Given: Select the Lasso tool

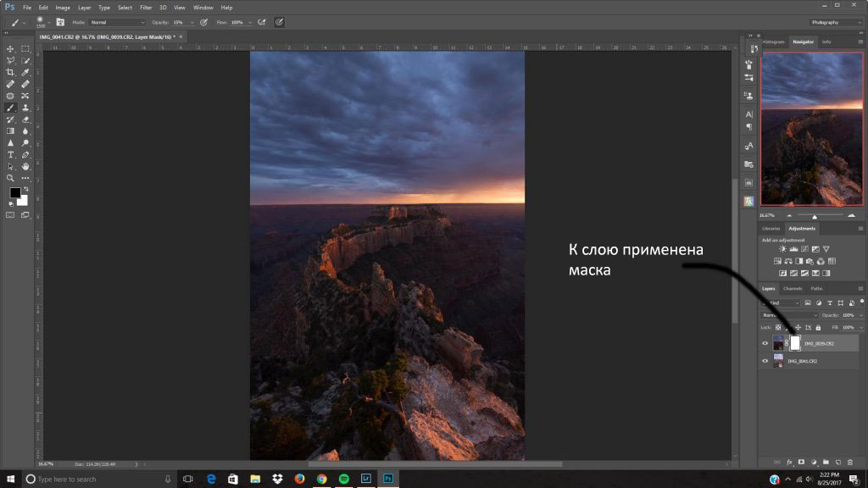Looking at the screenshot, I should point(10,60).
